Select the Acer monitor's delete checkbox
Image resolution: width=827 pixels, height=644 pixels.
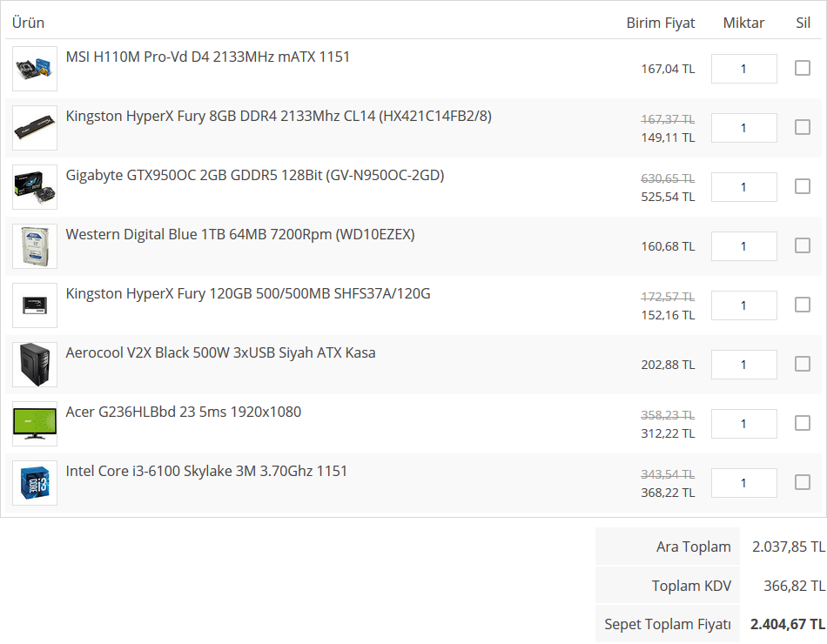coord(803,423)
